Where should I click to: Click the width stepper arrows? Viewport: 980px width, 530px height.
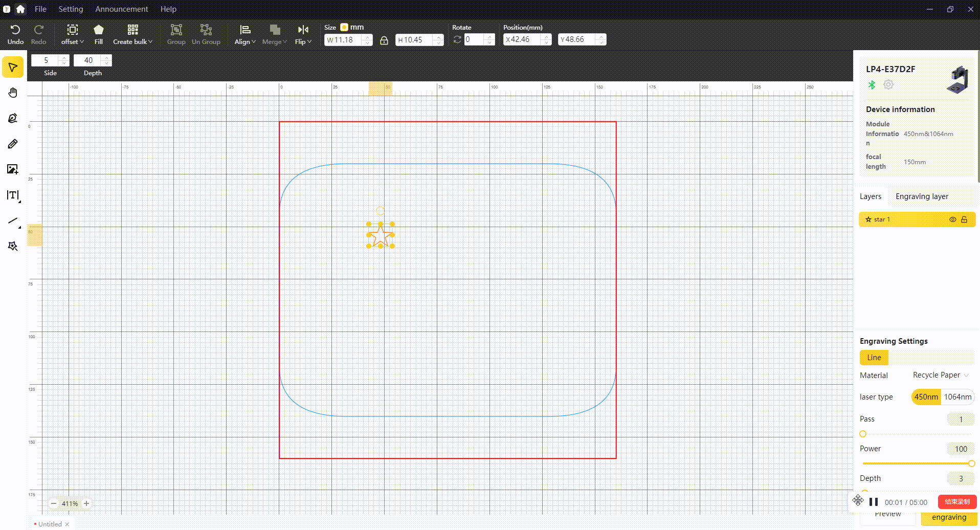point(367,40)
